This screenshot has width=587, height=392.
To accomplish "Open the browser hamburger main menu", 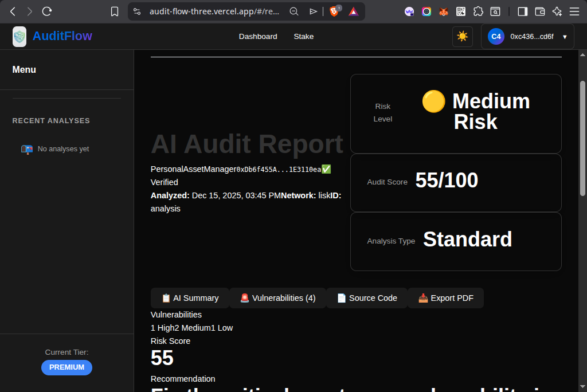I will [x=574, y=11].
